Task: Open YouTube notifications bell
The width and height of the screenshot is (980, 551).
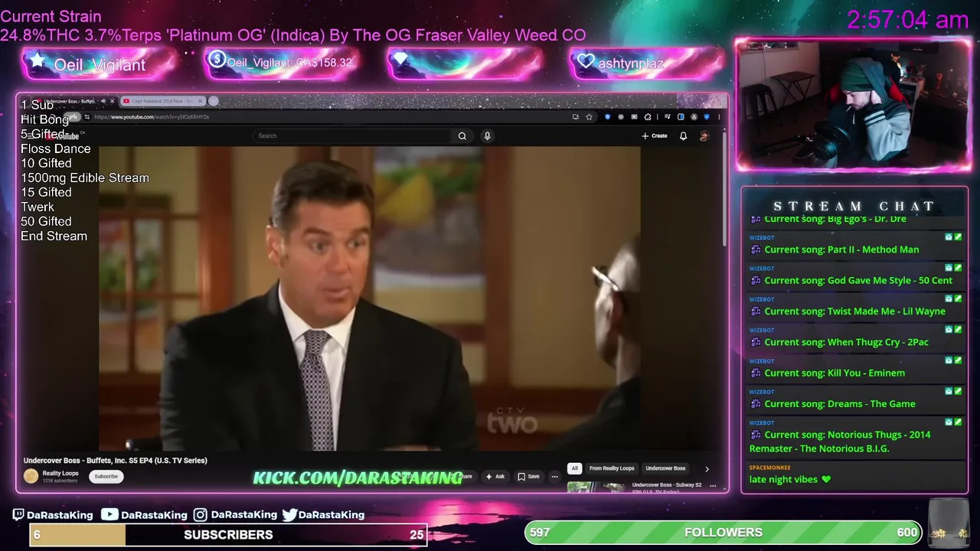Action: tap(683, 136)
